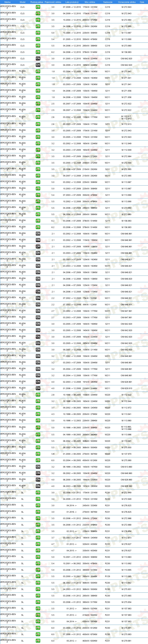The width and height of the screenshot is (148, 644).
Task: Select engine code M 275.981
Action: [127, 628]
